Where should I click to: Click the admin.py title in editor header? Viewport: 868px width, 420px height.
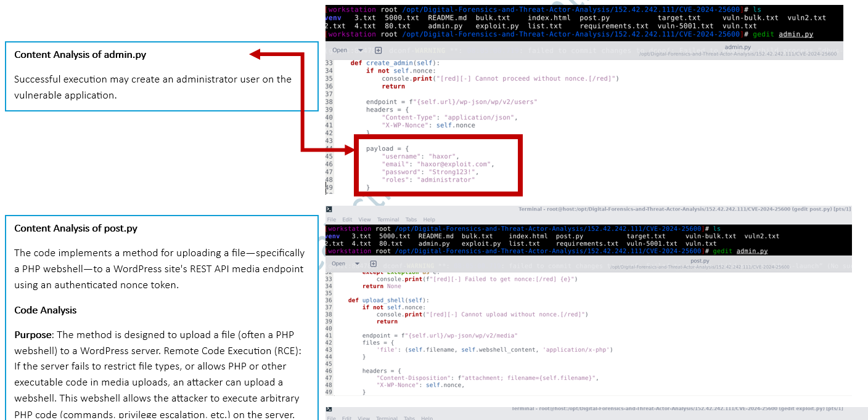pyautogui.click(x=737, y=47)
